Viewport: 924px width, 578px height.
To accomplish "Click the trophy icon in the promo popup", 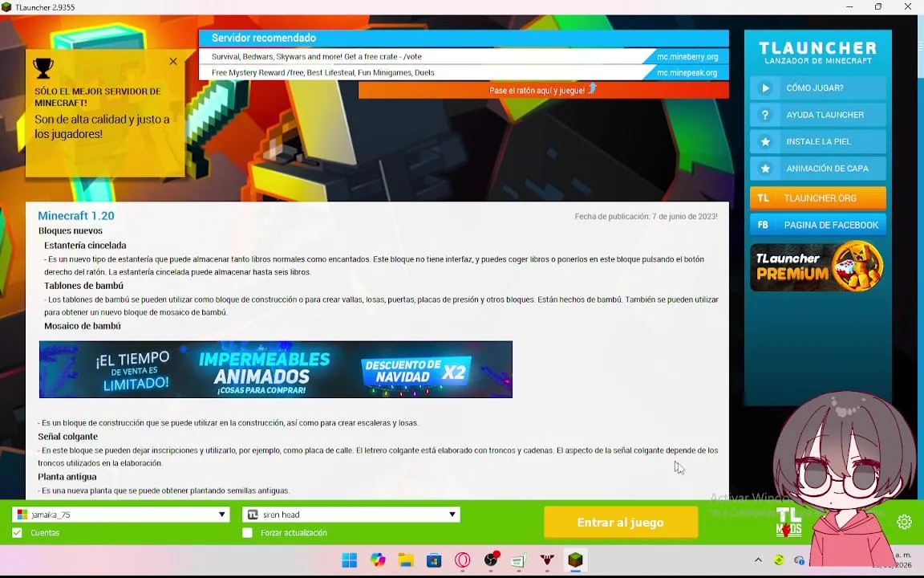I will (43, 68).
